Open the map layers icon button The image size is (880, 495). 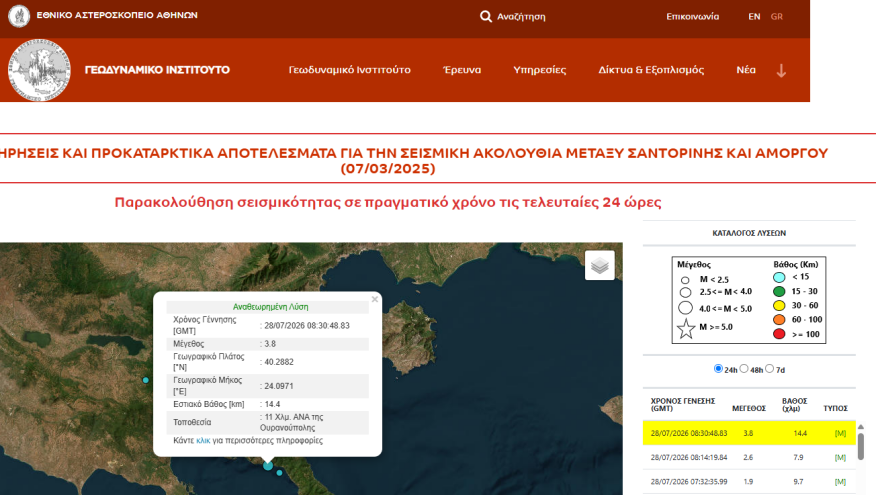pyautogui.click(x=599, y=265)
